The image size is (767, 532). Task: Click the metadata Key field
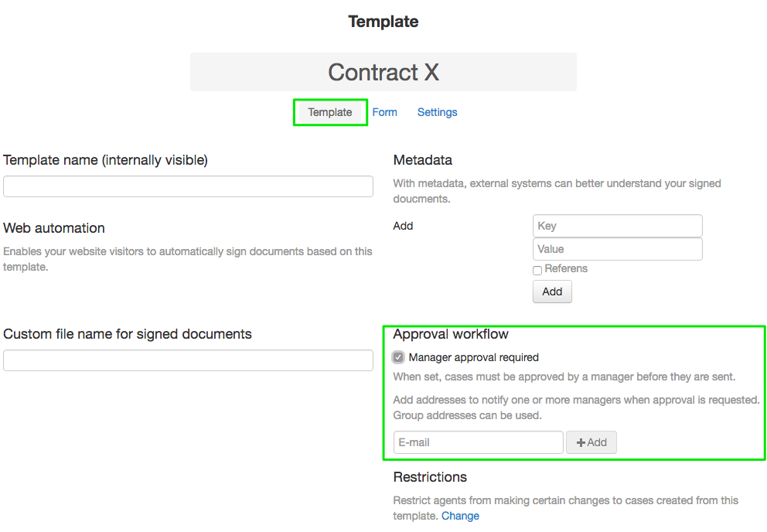[617, 226]
